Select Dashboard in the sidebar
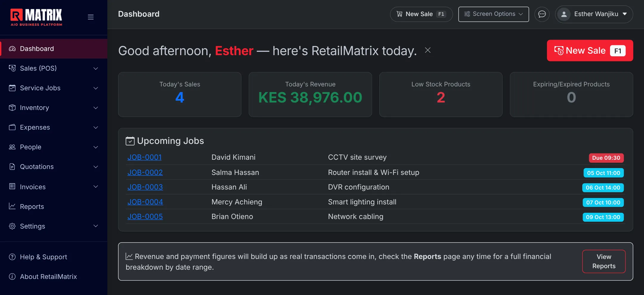This screenshot has width=644, height=295. coord(54,49)
